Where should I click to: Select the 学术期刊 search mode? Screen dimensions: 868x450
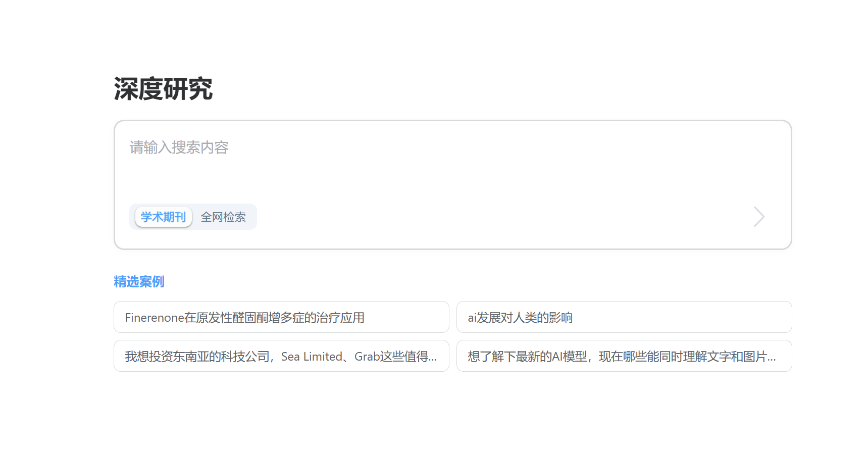pos(163,217)
